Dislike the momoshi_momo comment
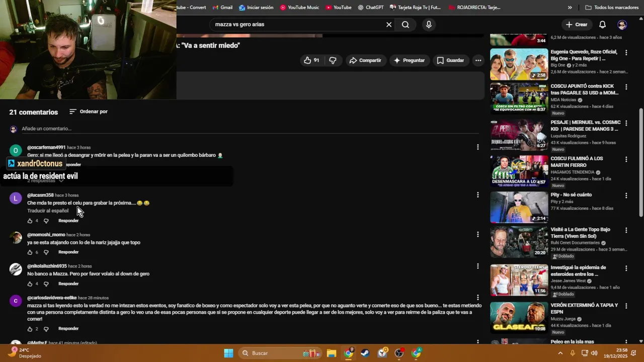Viewport: 644px width, 362px height. (x=46, y=252)
